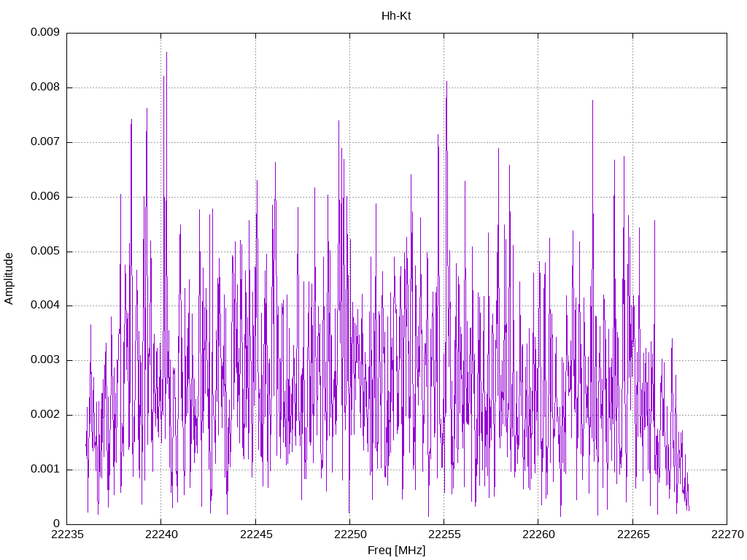
Task: Select the Freq [MHz] x-axis label
Action: pos(396,551)
